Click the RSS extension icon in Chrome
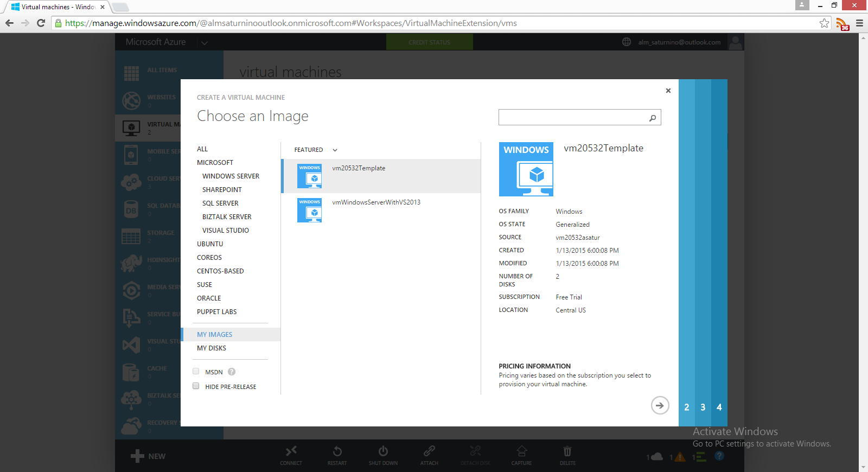 (842, 24)
